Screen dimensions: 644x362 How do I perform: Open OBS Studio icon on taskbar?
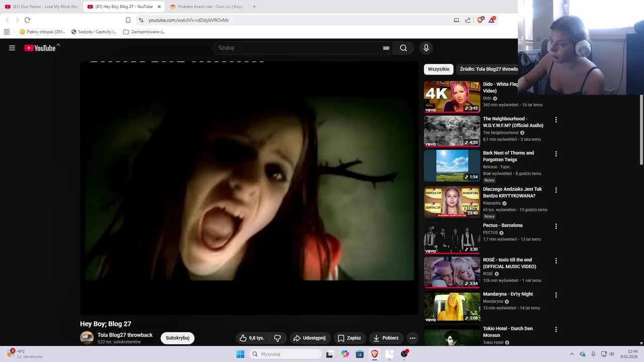click(x=405, y=354)
